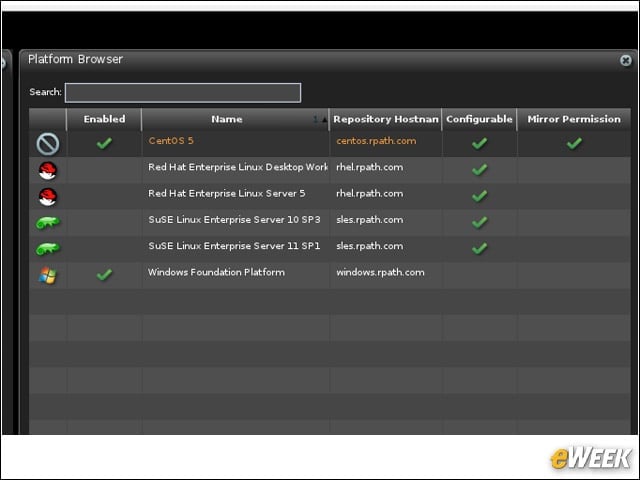
Task: Sort by Mirror Permission column header
Action: [574, 119]
